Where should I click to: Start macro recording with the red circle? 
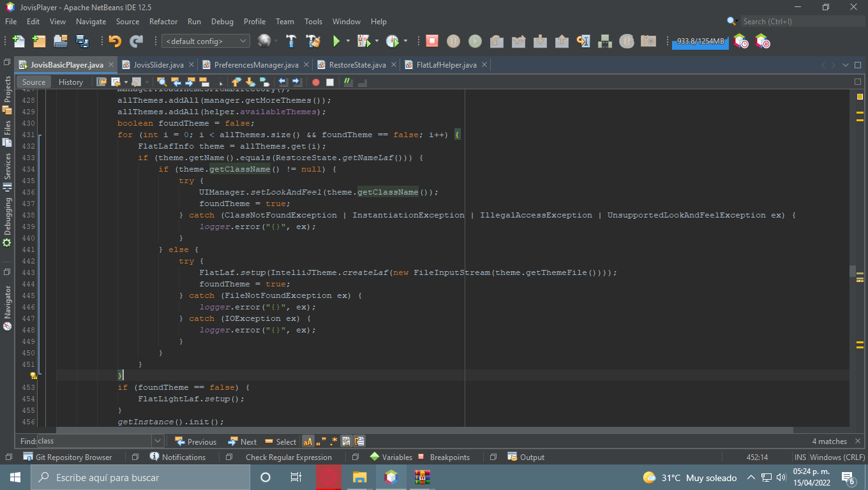[x=315, y=82]
